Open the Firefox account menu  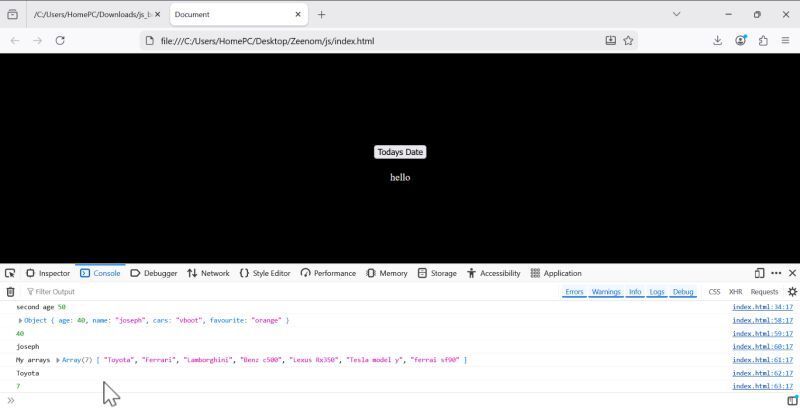click(740, 41)
